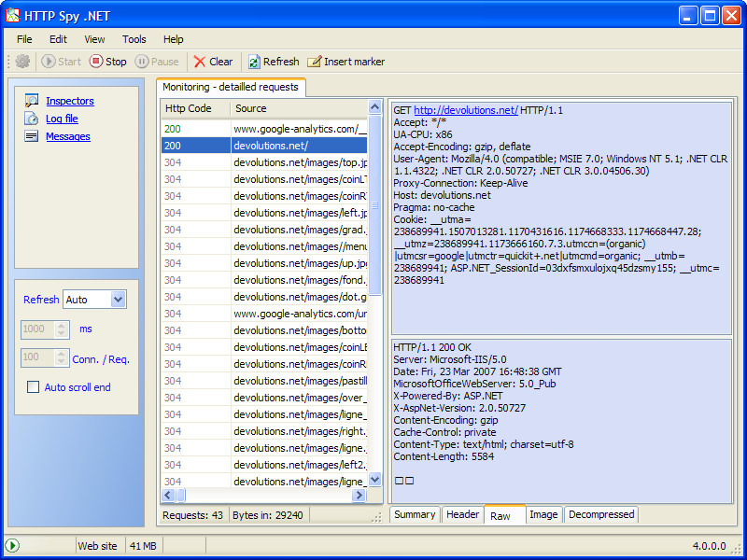Select the devolutions.net/images/botto row

point(264,330)
